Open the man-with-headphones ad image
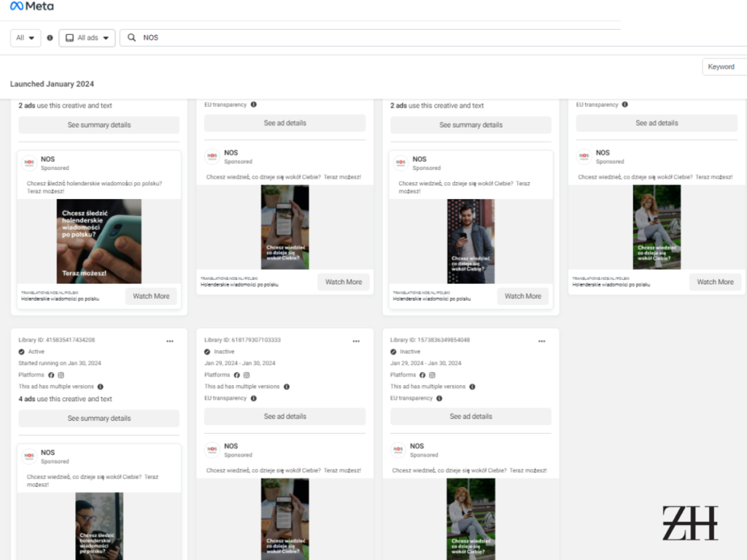Screen dimensions: 747x560 click(471, 241)
